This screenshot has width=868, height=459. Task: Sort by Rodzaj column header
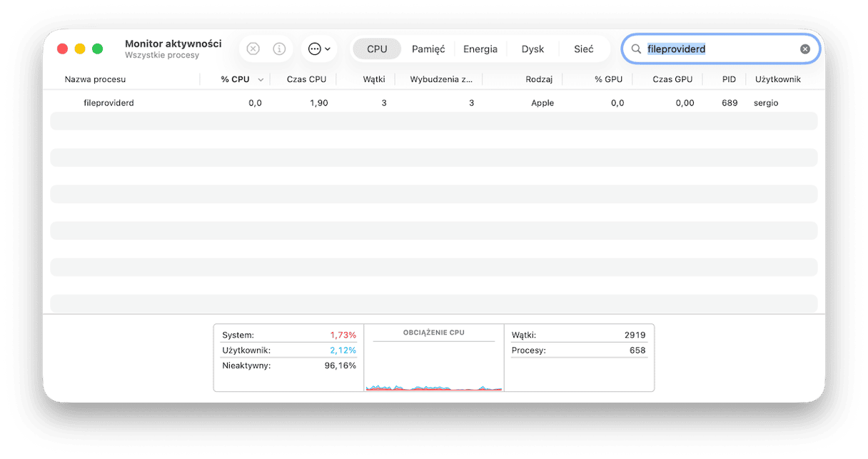point(539,79)
